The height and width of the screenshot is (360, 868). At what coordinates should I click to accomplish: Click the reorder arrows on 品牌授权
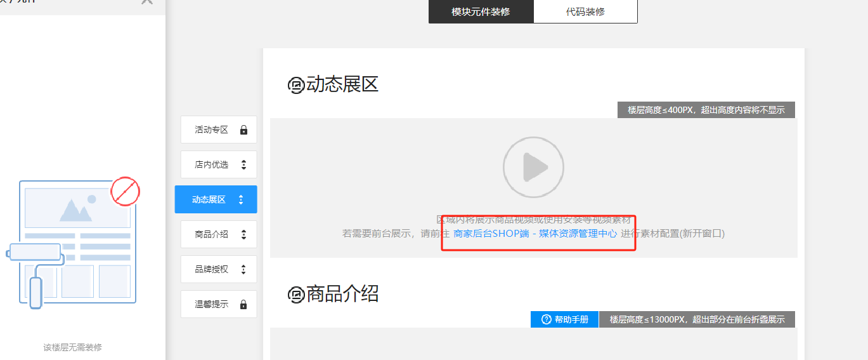tap(243, 270)
